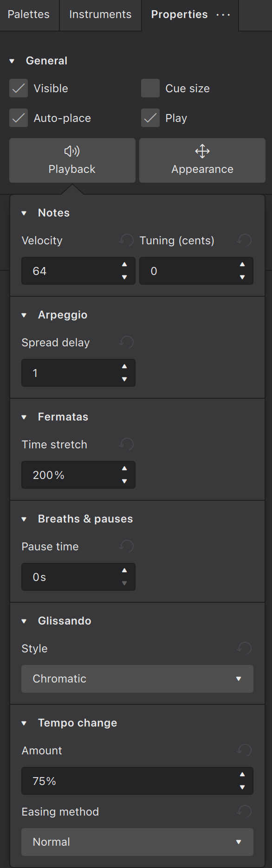Open the Properties overflow menu with three dots
The width and height of the screenshot is (272, 868).
click(x=223, y=14)
